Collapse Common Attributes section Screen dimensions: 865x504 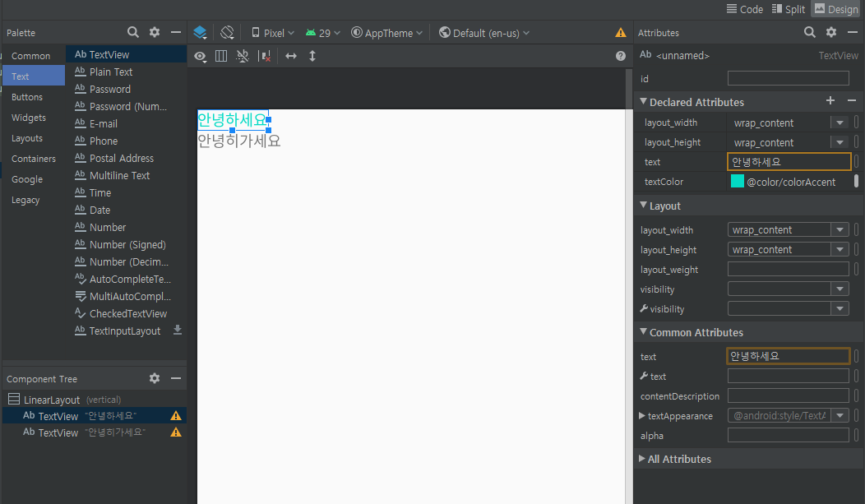click(x=643, y=332)
